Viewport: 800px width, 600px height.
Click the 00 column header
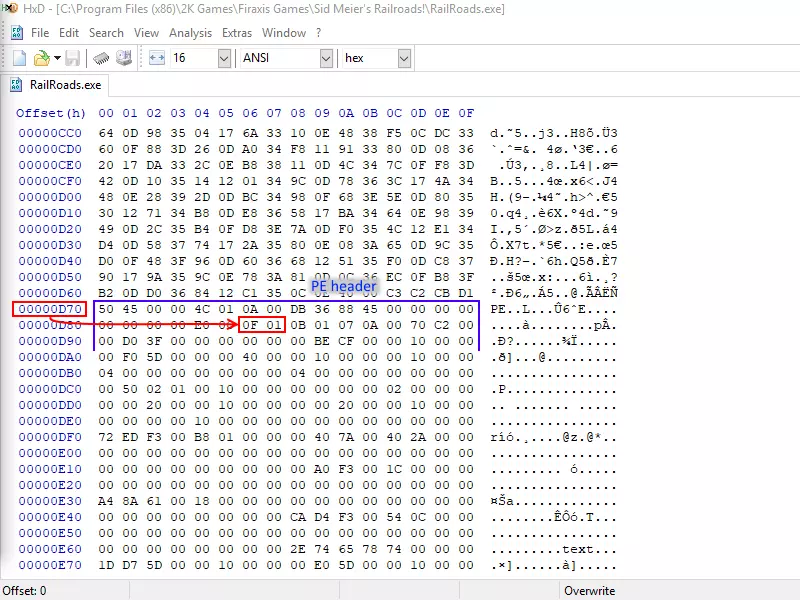106,113
